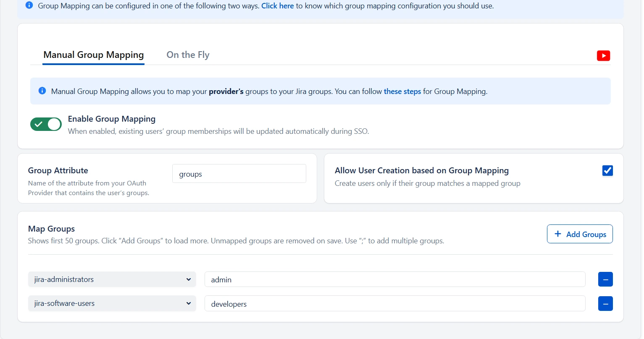This screenshot has height=339, width=644.
Task: Click the chevron arrow on the first group selector
Action: tap(189, 279)
